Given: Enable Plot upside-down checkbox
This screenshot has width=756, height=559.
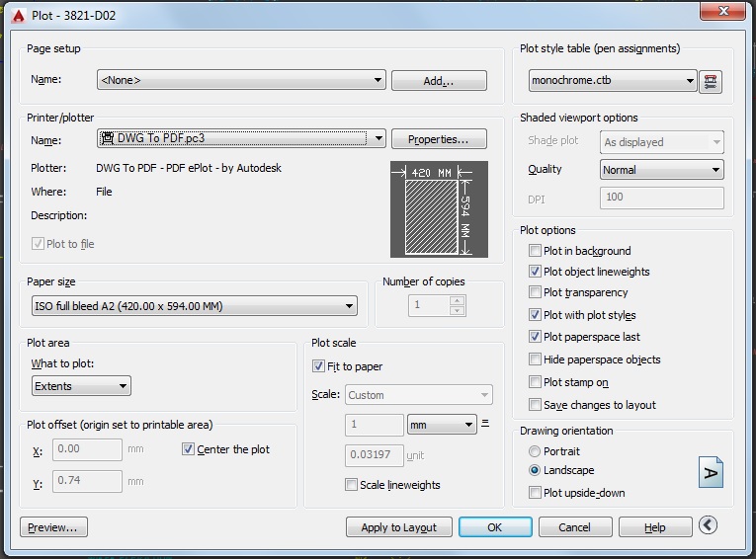Looking at the screenshot, I should (x=535, y=493).
